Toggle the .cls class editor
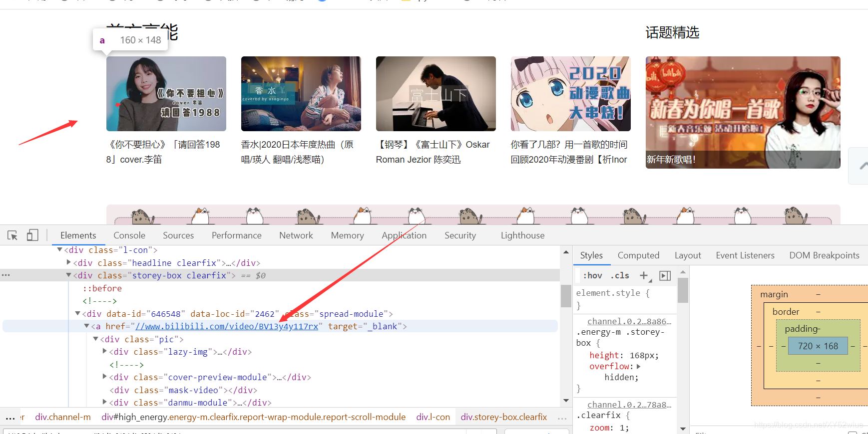The width and height of the screenshot is (868, 434). [620, 275]
